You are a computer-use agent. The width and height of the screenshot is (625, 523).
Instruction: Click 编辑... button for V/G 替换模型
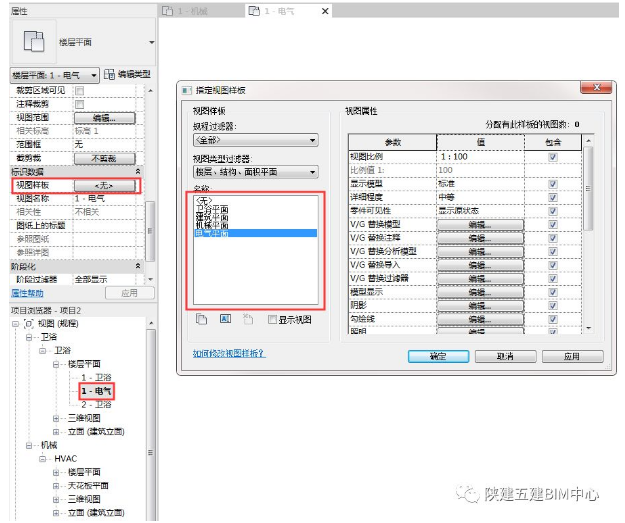coord(480,225)
